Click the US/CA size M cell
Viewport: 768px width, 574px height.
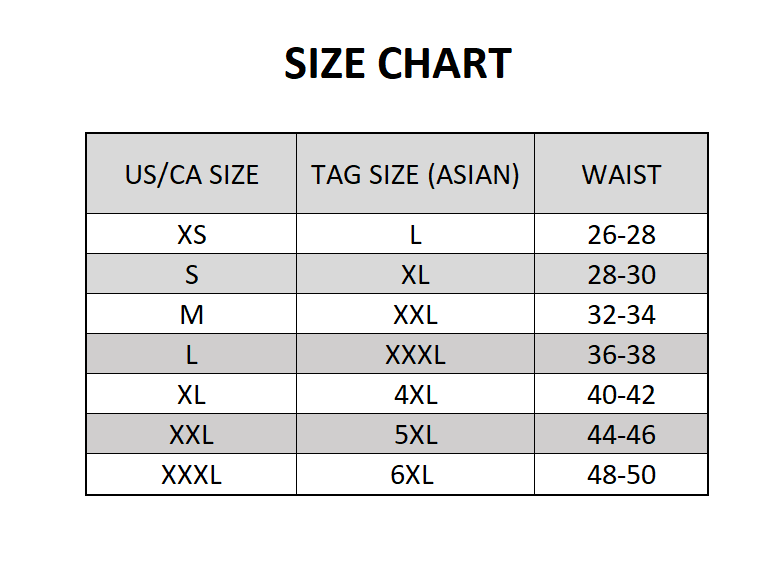(191, 314)
